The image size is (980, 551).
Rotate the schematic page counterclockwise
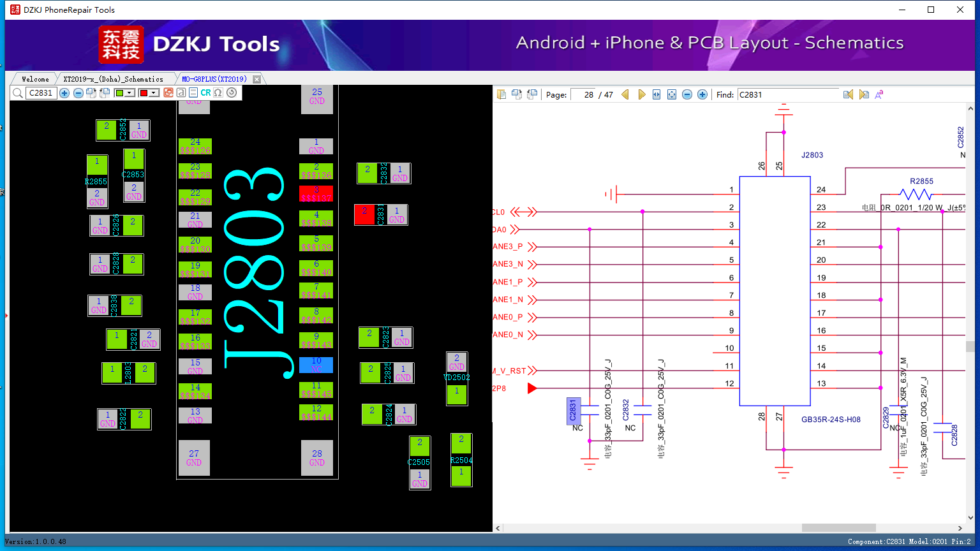tap(532, 94)
